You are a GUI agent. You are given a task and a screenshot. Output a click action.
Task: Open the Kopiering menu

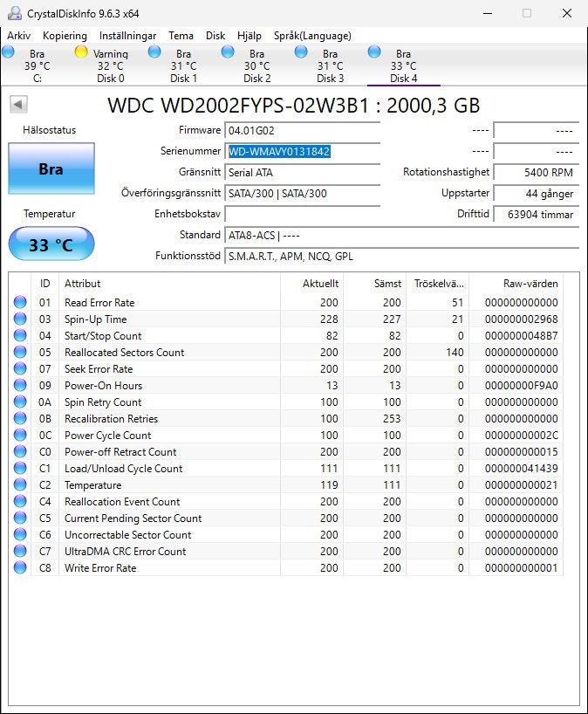[65, 36]
